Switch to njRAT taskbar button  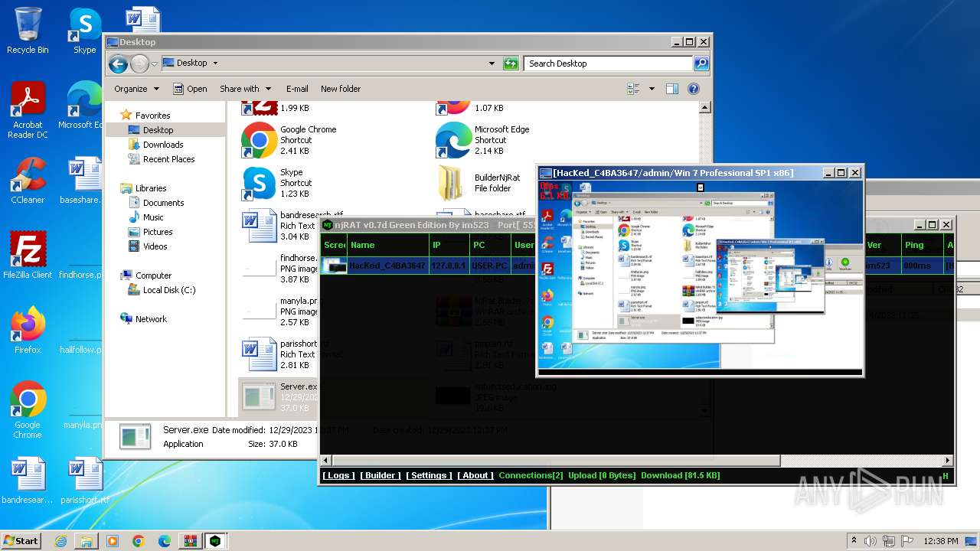click(216, 541)
